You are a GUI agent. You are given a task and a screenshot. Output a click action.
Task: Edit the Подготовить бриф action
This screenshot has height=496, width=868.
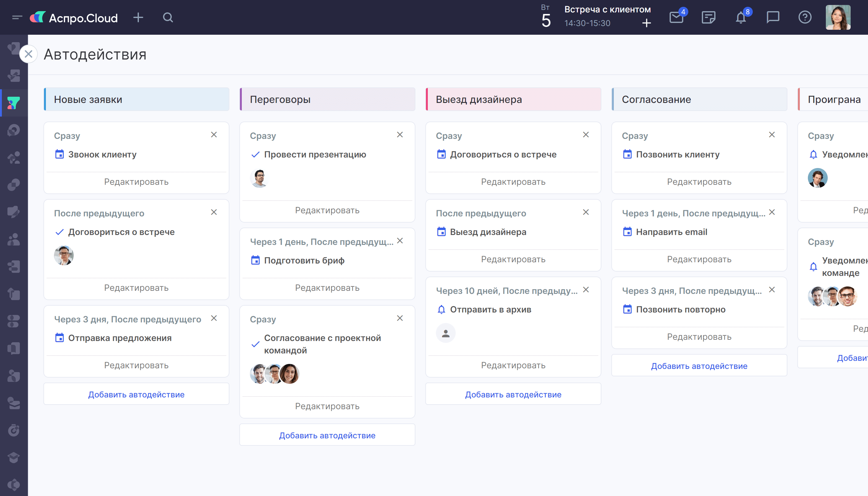coord(327,288)
